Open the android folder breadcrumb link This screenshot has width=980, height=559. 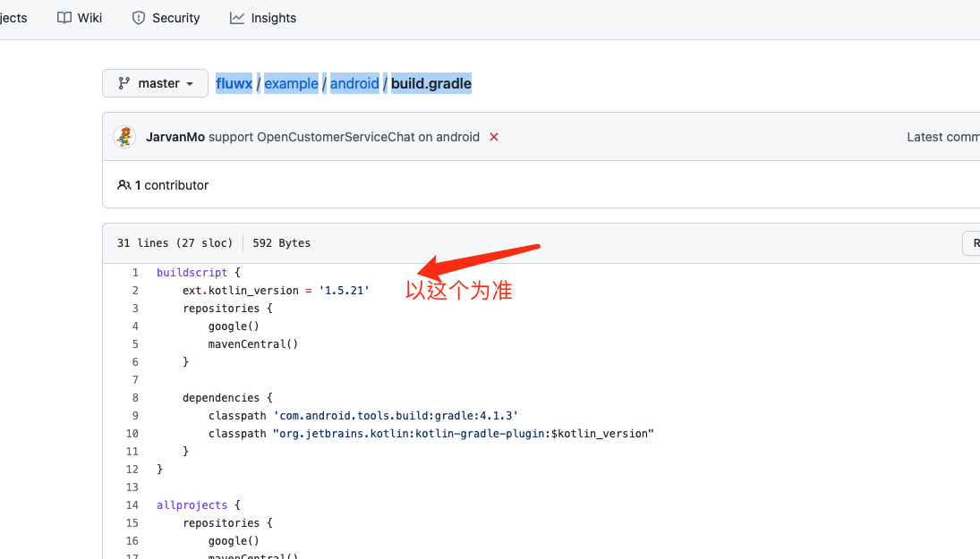pos(354,82)
